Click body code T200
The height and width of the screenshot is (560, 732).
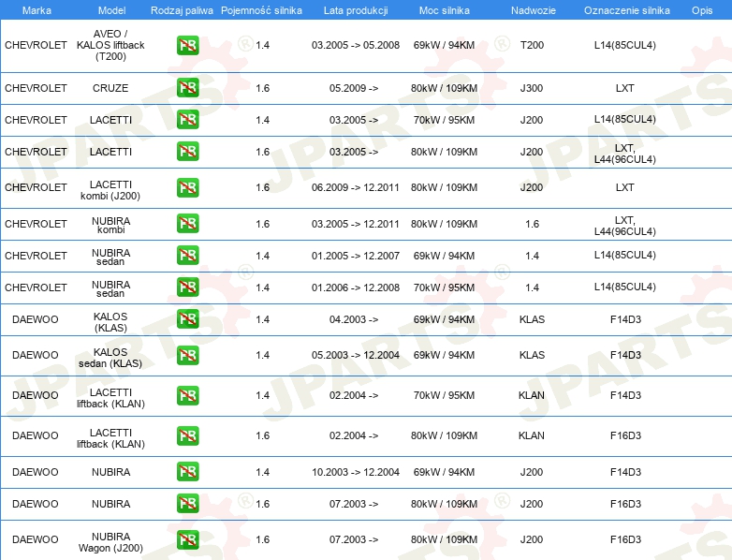533,45
